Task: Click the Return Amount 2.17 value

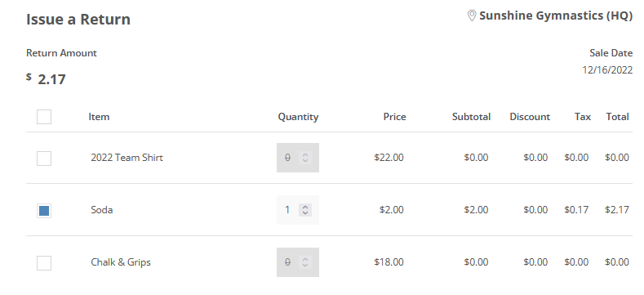Action: tap(51, 79)
